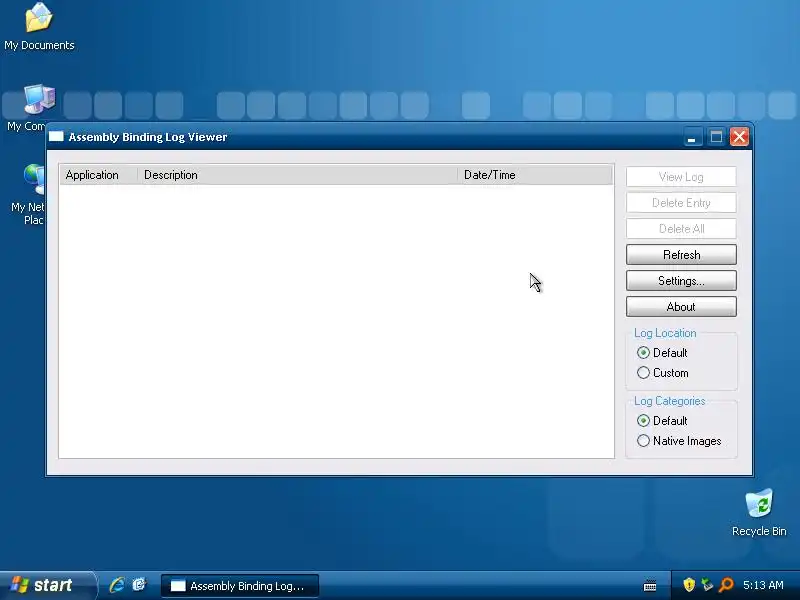Click the security shield tray icon
Viewport: 800px width, 600px height.
coord(689,585)
